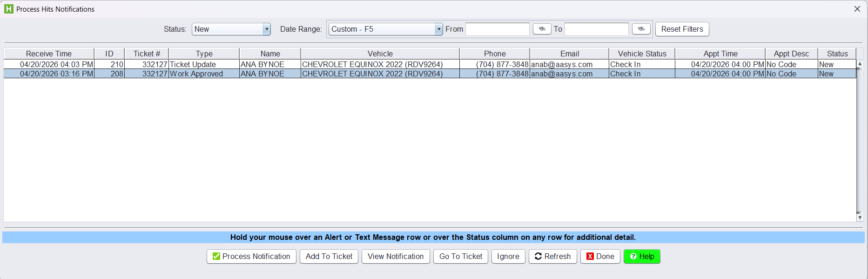This screenshot has width=868, height=279.
Task: Close the Process Hits Notifications window
Action: [x=857, y=9]
